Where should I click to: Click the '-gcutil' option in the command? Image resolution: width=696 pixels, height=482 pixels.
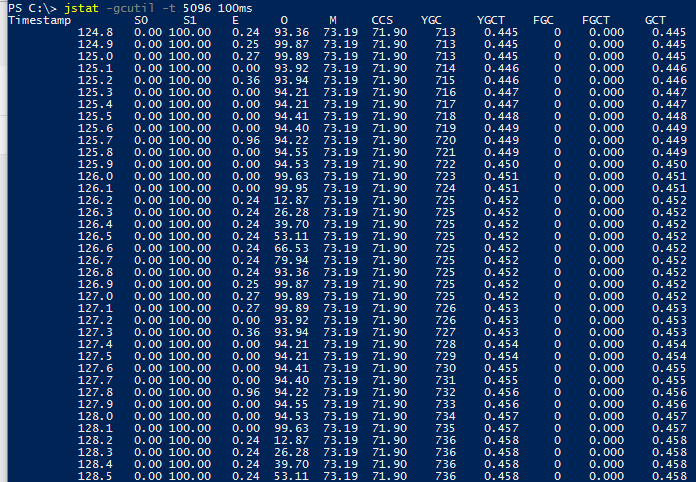[131, 8]
